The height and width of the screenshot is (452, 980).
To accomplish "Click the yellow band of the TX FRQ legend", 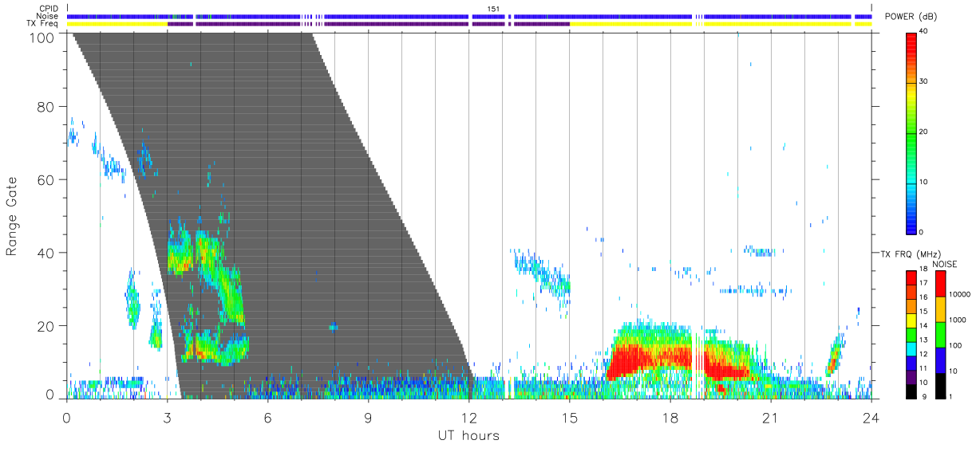I will [x=911, y=320].
